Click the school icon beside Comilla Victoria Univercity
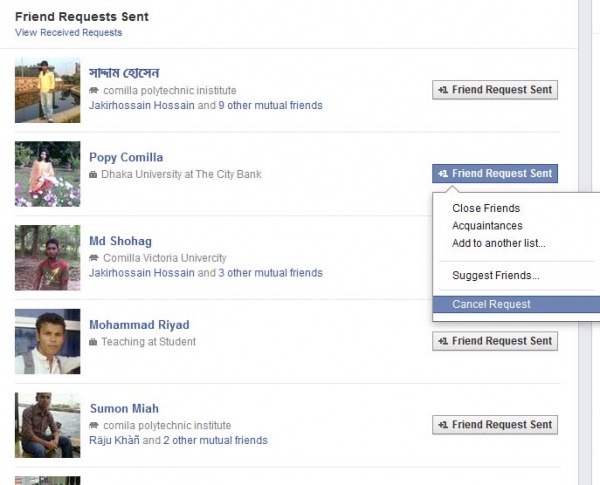The width and height of the screenshot is (600, 485). [x=94, y=258]
